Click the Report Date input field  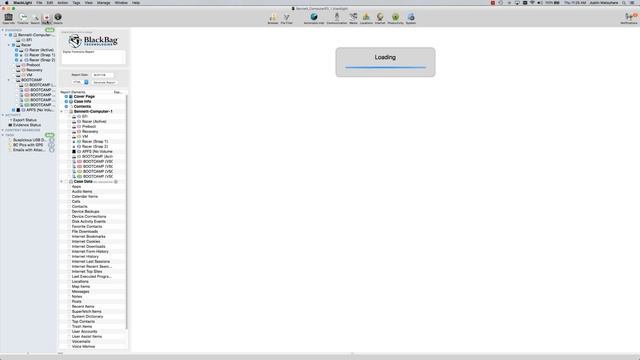[102, 75]
